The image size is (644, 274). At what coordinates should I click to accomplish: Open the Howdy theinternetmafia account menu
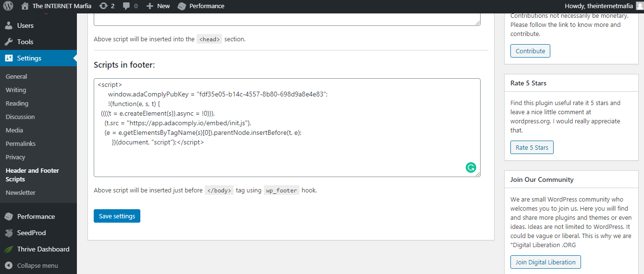pyautogui.click(x=603, y=6)
